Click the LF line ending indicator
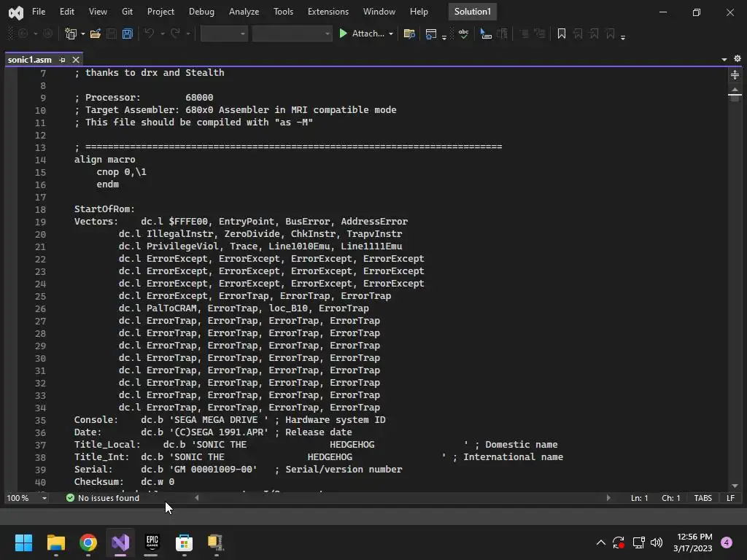The image size is (747, 560). pos(730,498)
